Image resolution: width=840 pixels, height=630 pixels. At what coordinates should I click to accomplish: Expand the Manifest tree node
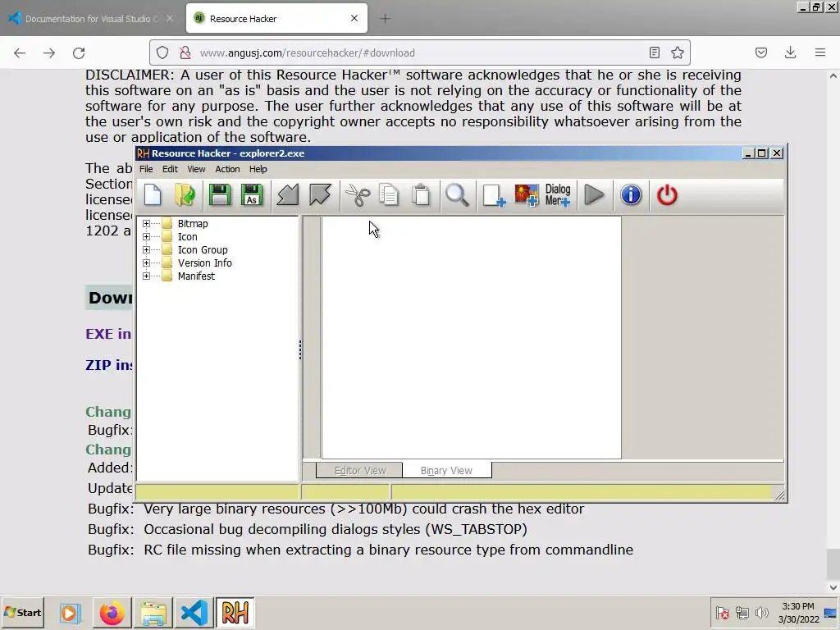point(146,276)
